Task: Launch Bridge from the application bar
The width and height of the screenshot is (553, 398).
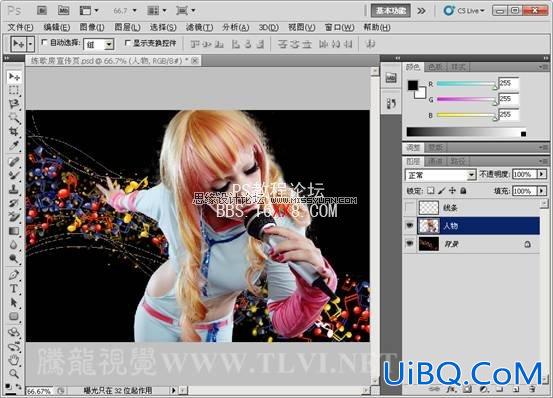Action: 42,11
